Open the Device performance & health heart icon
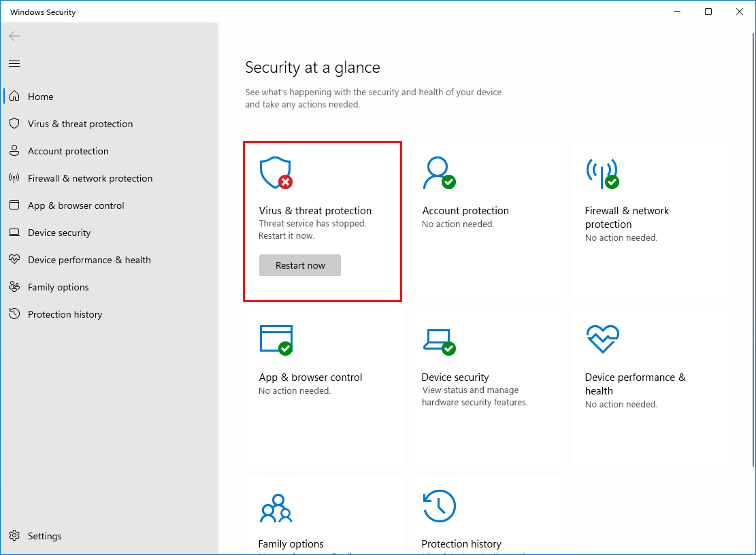The image size is (756, 555). pos(603,339)
